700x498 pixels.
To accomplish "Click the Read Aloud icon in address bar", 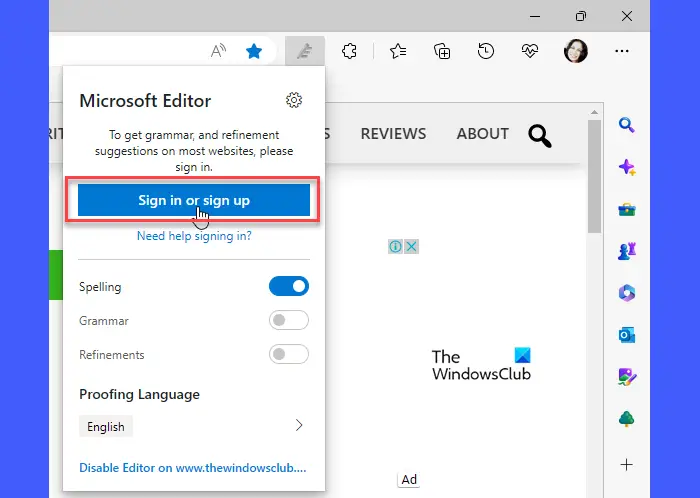I will point(218,51).
